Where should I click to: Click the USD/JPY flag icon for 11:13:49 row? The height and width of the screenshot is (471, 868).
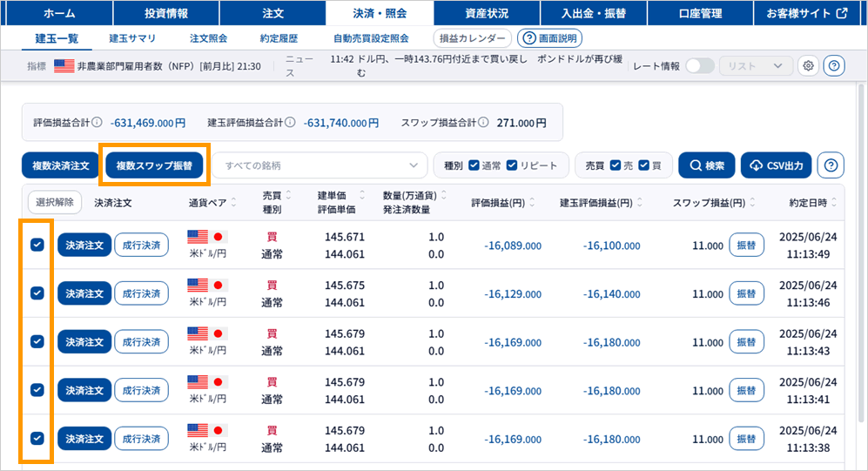tap(207, 237)
